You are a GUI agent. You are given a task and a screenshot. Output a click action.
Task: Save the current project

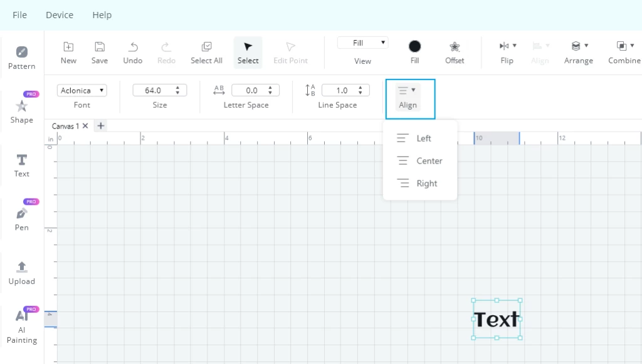(x=100, y=53)
